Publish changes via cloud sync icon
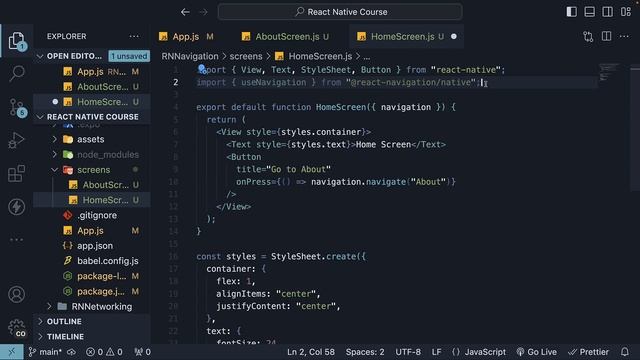The height and width of the screenshot is (360, 640). click(71, 352)
